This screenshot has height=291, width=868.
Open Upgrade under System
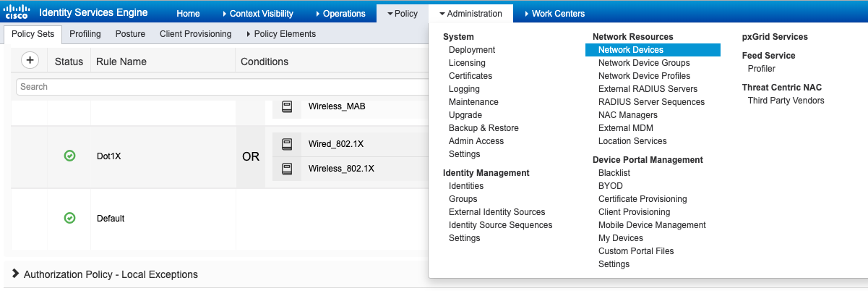(x=465, y=115)
